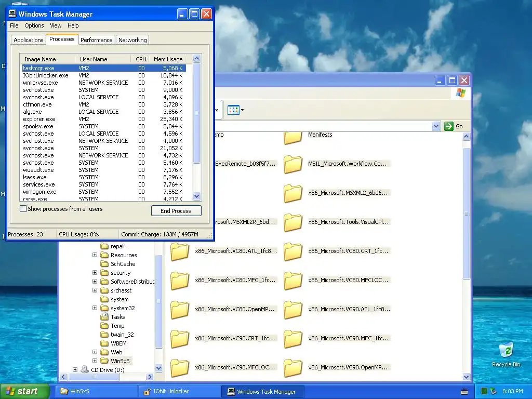Open the View menu in Task Manager
The image size is (532, 399).
tap(56, 25)
